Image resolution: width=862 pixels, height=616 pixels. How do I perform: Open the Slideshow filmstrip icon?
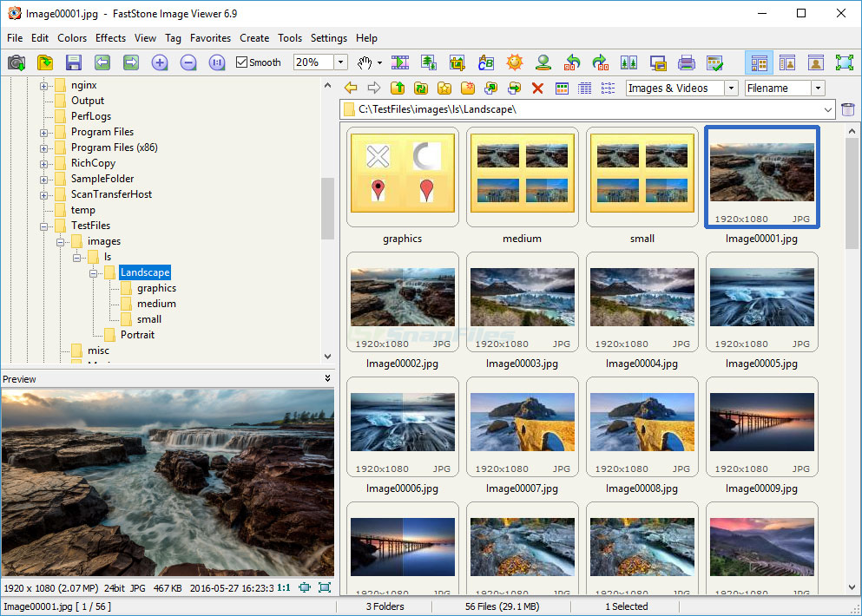400,62
